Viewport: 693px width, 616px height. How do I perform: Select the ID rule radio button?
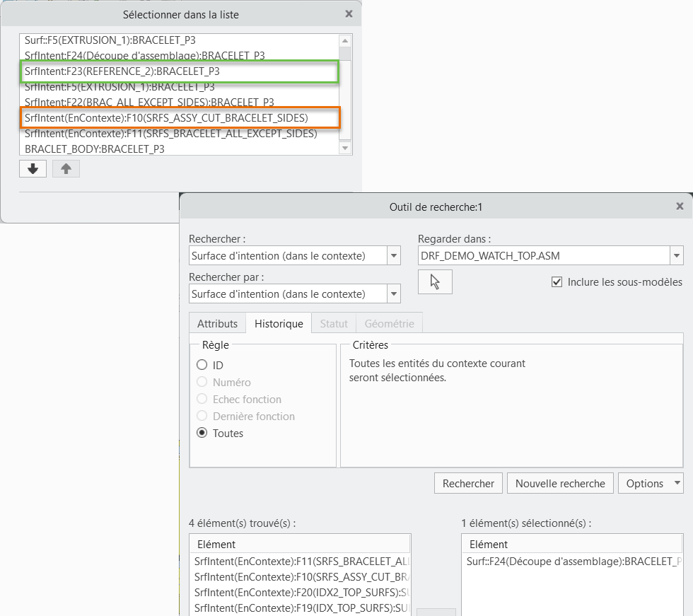202,365
